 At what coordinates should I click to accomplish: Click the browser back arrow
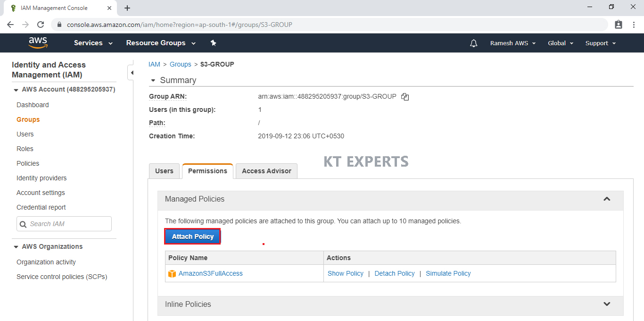pyautogui.click(x=10, y=25)
